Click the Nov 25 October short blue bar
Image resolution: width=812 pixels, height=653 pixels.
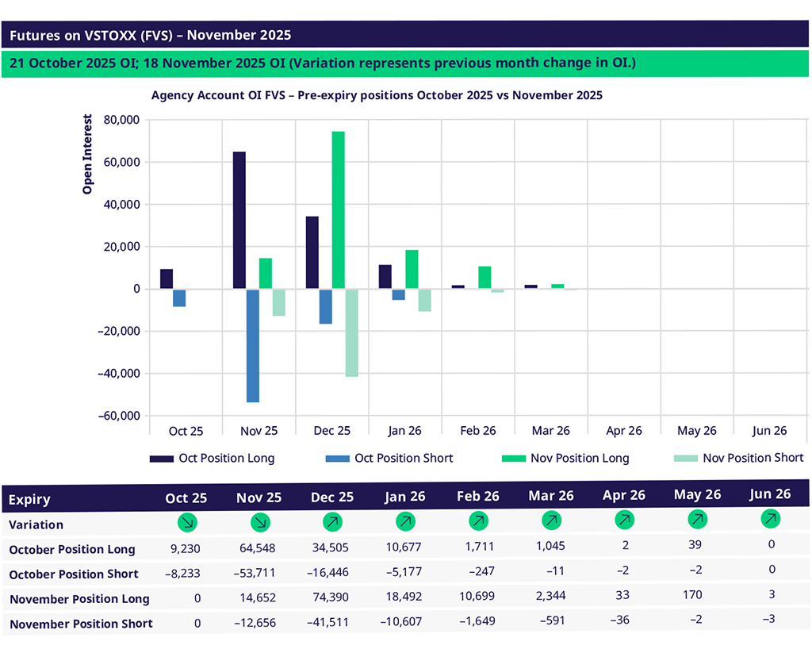[x=252, y=345]
